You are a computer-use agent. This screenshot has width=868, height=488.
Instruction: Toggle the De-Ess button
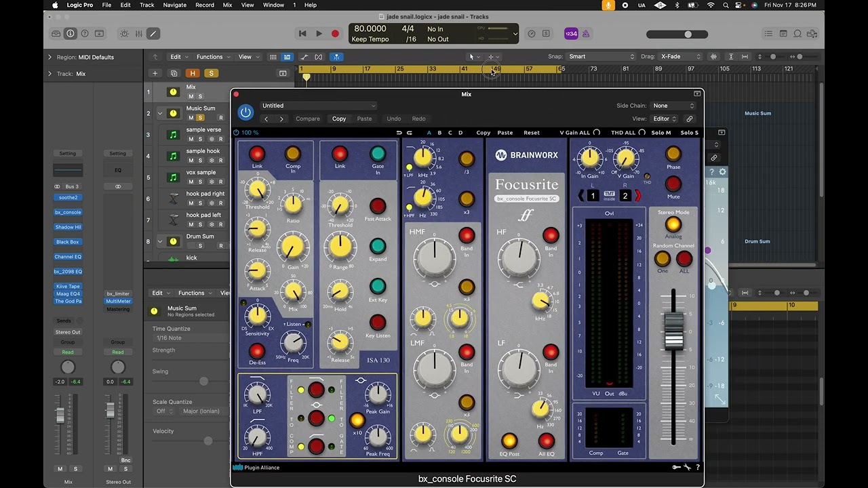tap(257, 351)
